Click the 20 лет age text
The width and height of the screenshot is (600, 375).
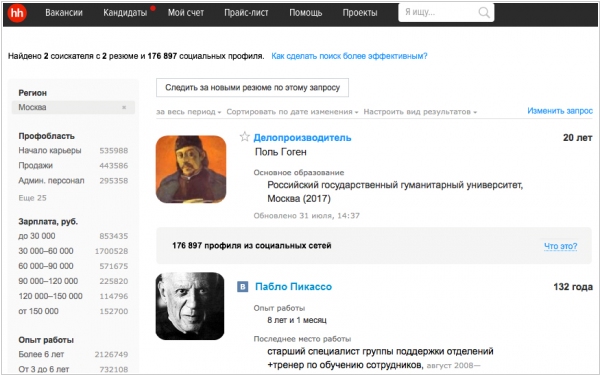point(577,138)
